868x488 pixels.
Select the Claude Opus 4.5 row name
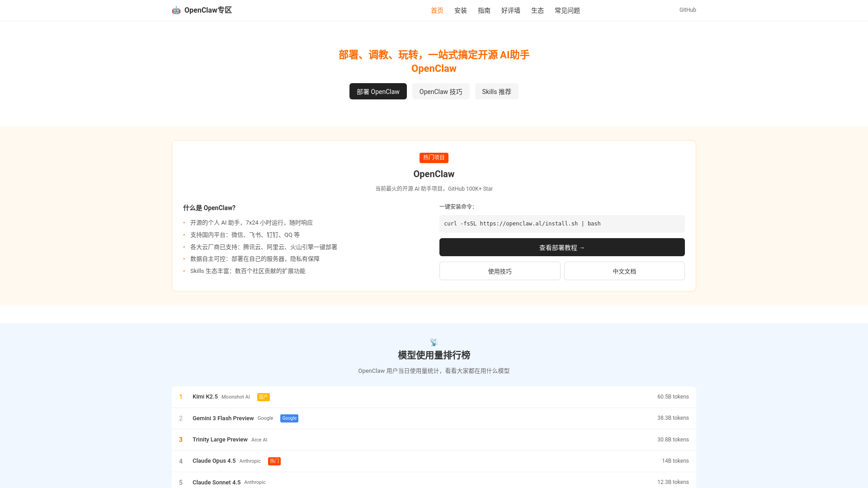[x=214, y=461]
